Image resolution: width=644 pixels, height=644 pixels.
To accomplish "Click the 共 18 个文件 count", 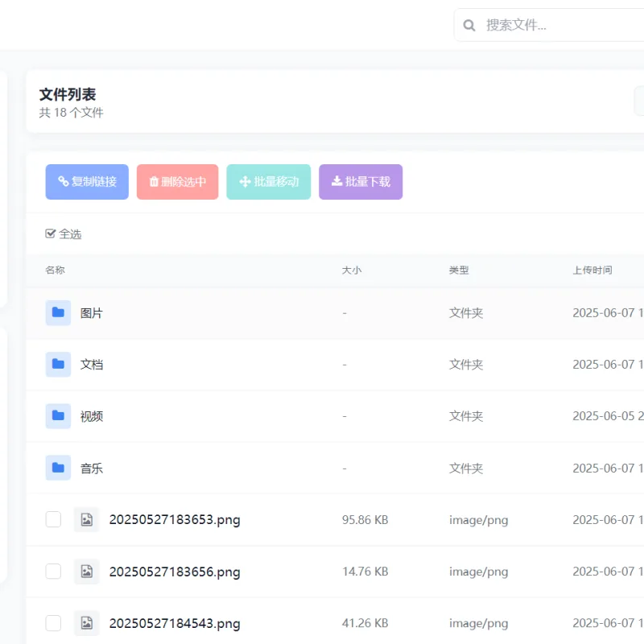I will (71, 113).
